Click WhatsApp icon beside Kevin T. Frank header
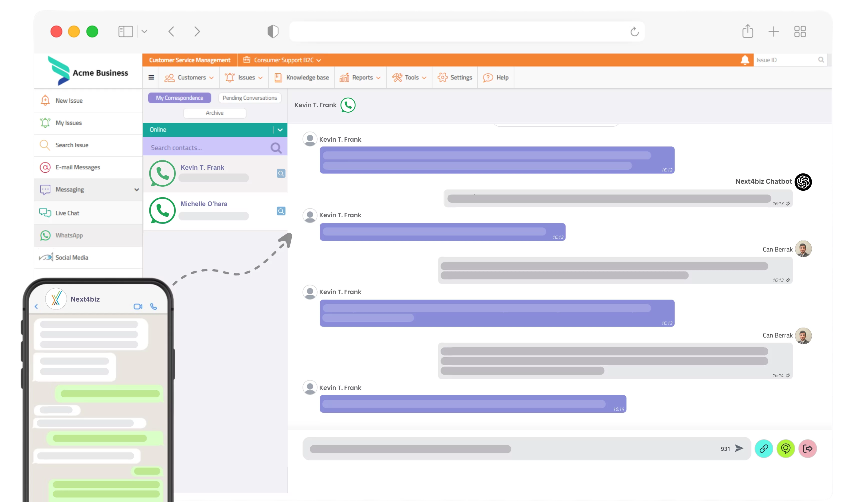 point(348,105)
